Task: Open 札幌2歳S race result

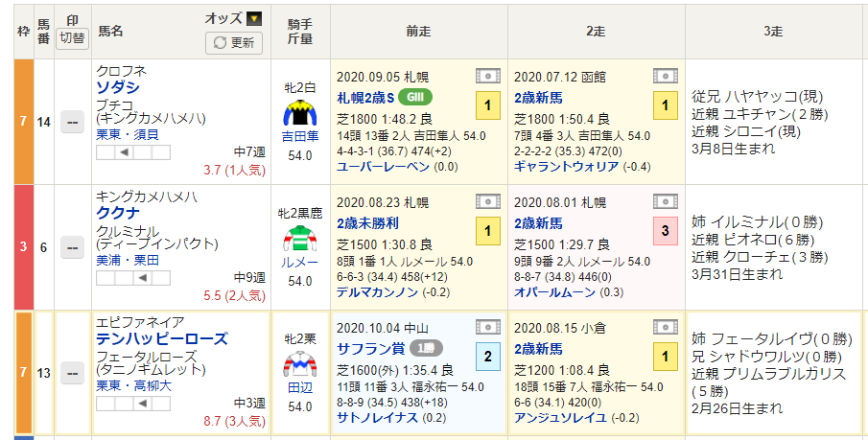Action: pyautogui.click(x=365, y=98)
